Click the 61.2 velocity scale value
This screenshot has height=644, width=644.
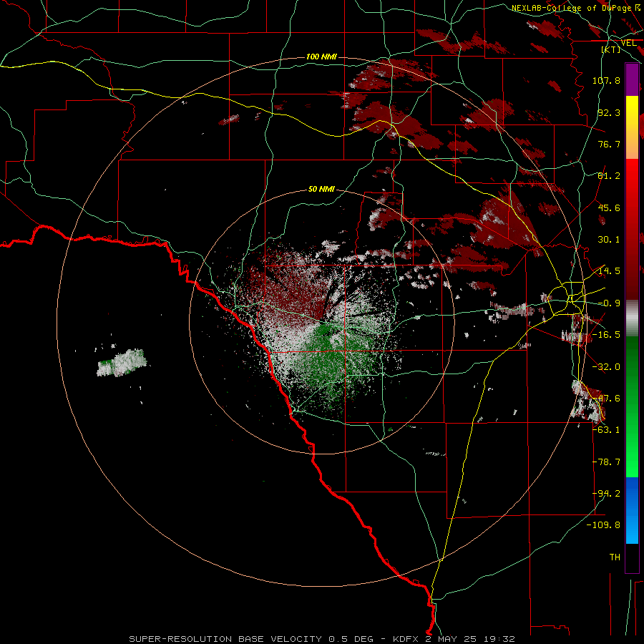click(x=609, y=176)
